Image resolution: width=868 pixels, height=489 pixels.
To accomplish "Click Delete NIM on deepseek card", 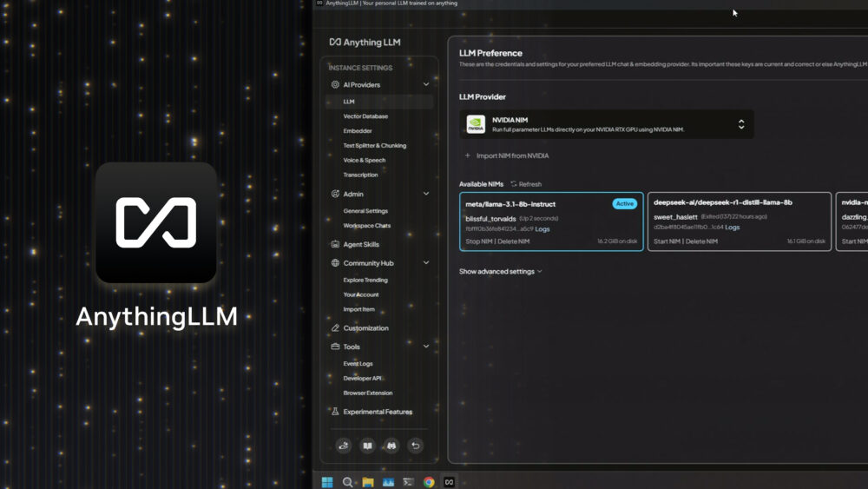I will coord(701,241).
